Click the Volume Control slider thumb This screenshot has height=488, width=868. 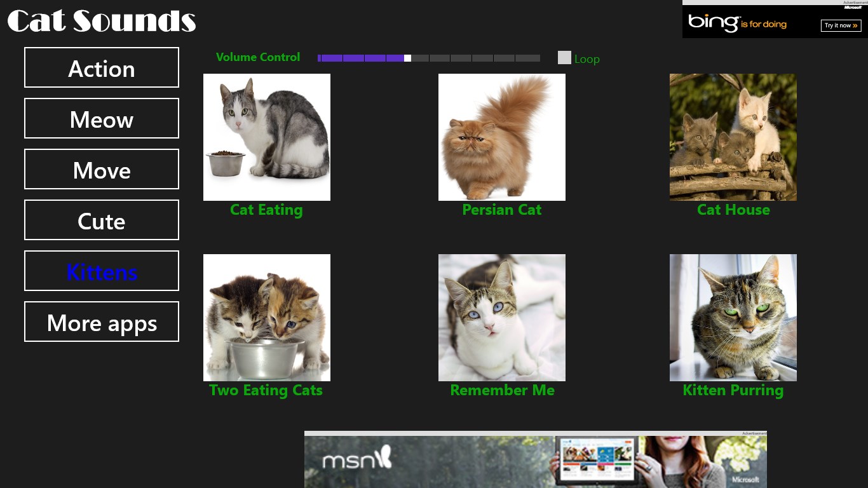pos(407,58)
